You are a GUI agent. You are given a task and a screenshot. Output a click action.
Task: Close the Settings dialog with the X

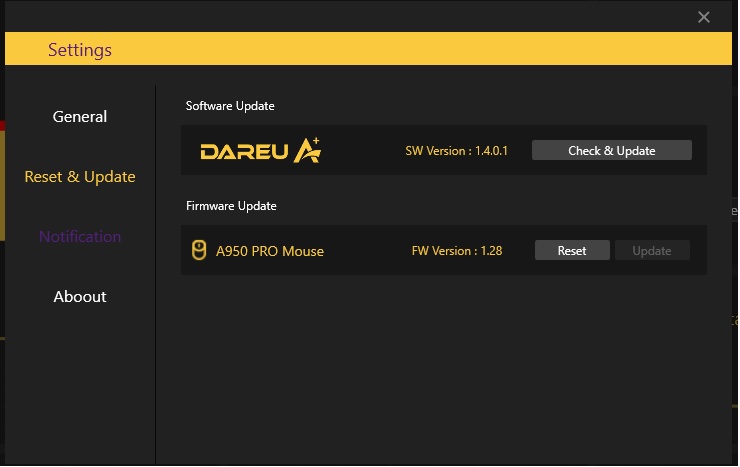click(x=703, y=17)
